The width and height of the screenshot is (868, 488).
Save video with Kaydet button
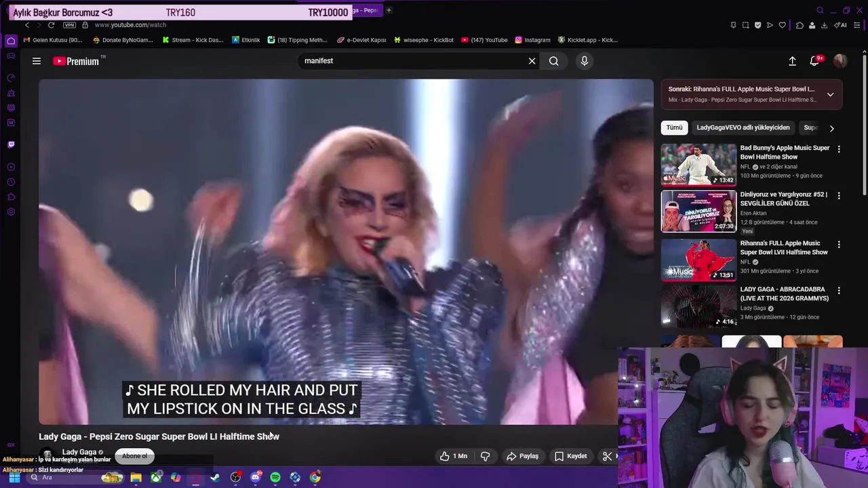click(571, 456)
